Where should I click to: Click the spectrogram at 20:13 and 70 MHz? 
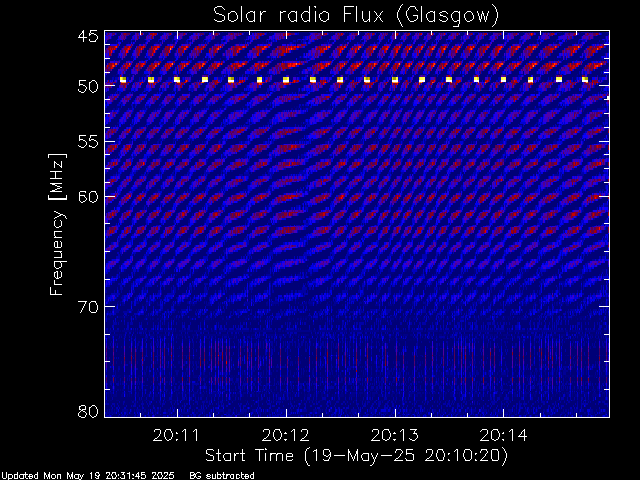[x=395, y=306]
